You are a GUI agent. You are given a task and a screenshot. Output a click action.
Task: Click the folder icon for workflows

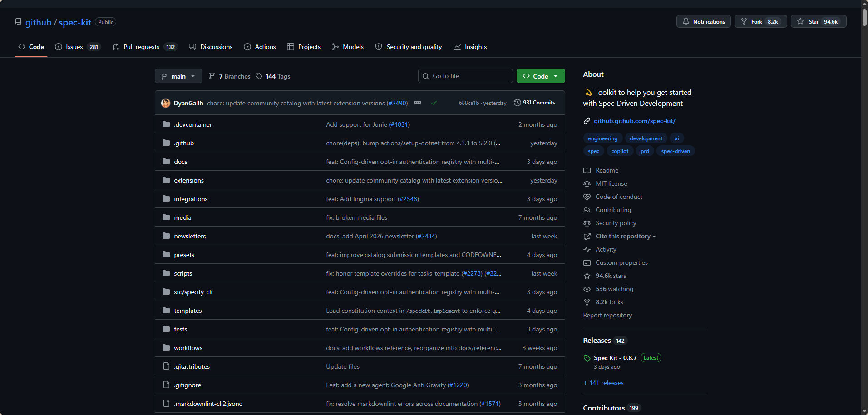[x=166, y=347]
